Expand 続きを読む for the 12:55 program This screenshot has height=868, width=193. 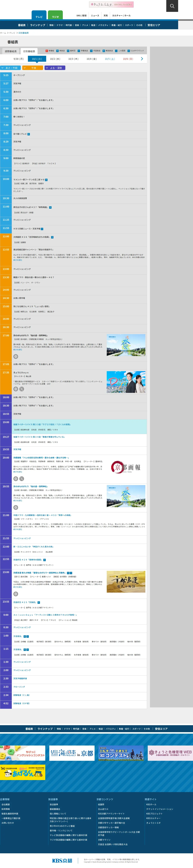click(x=18, y=260)
